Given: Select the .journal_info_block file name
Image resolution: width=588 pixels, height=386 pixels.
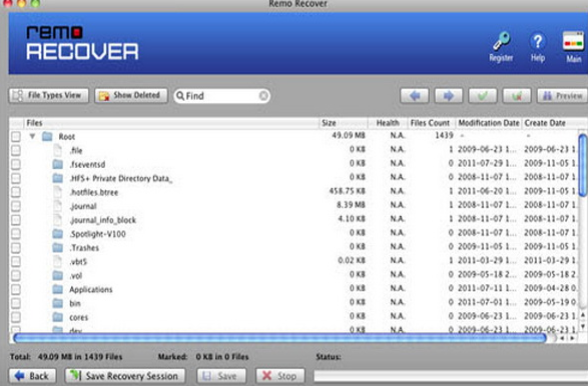Looking at the screenshot, I should coord(103,220).
